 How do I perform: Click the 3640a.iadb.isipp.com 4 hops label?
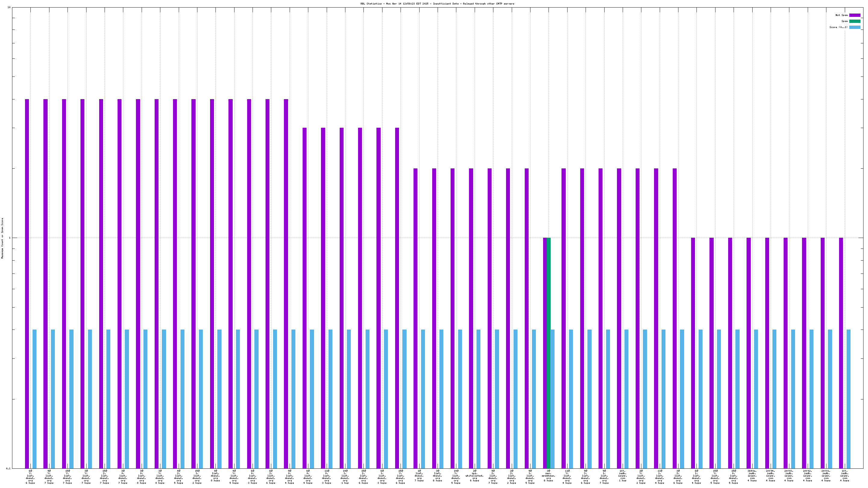click(752, 477)
